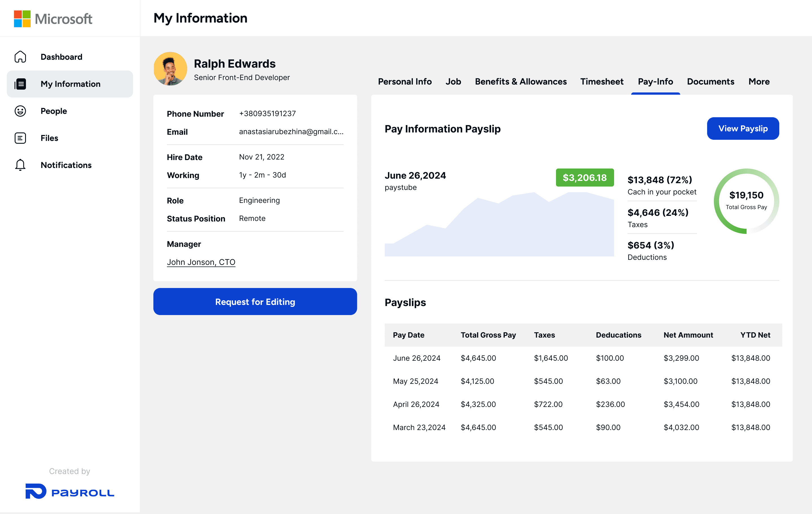Click the Payroll logo at the bottom

(x=70, y=492)
